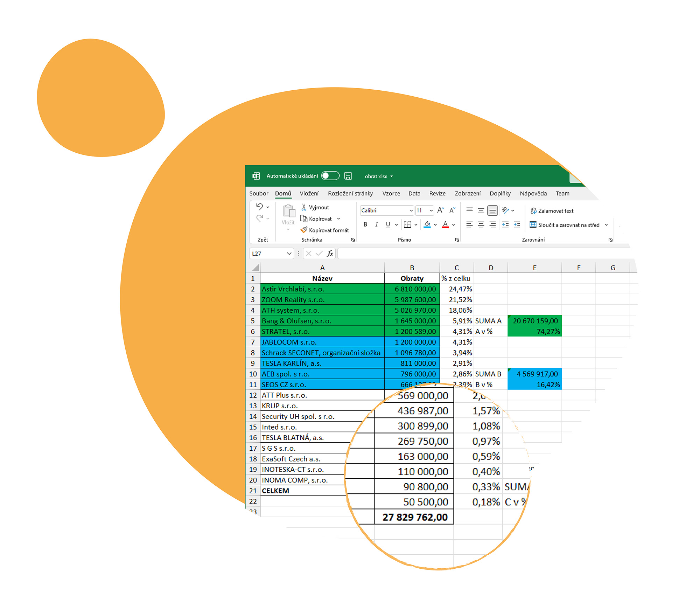Image resolution: width=700 pixels, height=603 pixels.
Task: Switch to the Rozložení stránky tab
Action: pos(350,193)
